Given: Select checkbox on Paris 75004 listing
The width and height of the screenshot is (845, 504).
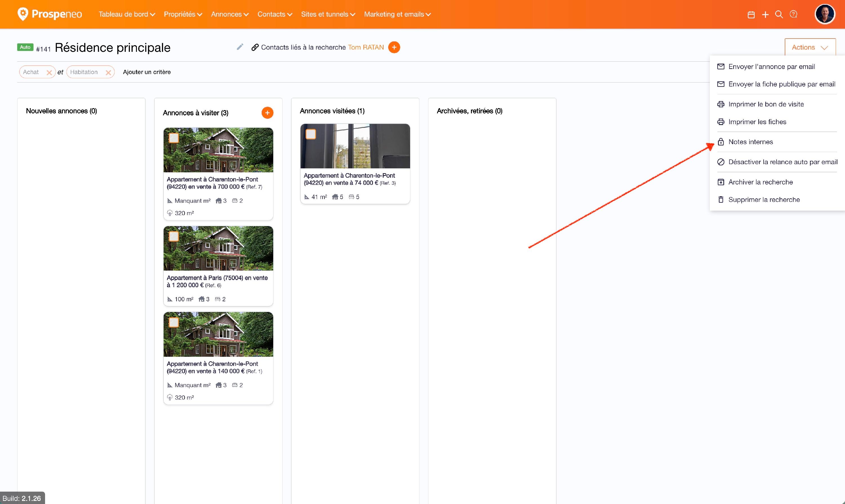Looking at the screenshot, I should (174, 237).
